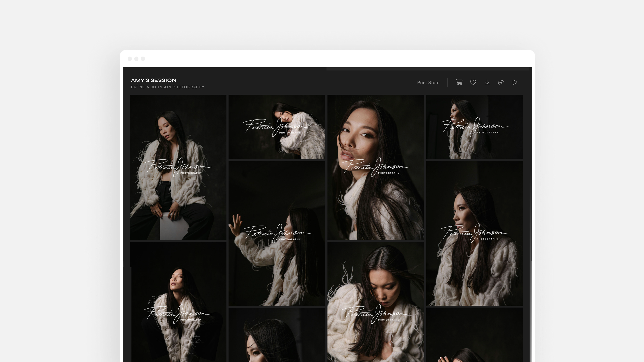Start the gallery slideshow

tap(515, 82)
